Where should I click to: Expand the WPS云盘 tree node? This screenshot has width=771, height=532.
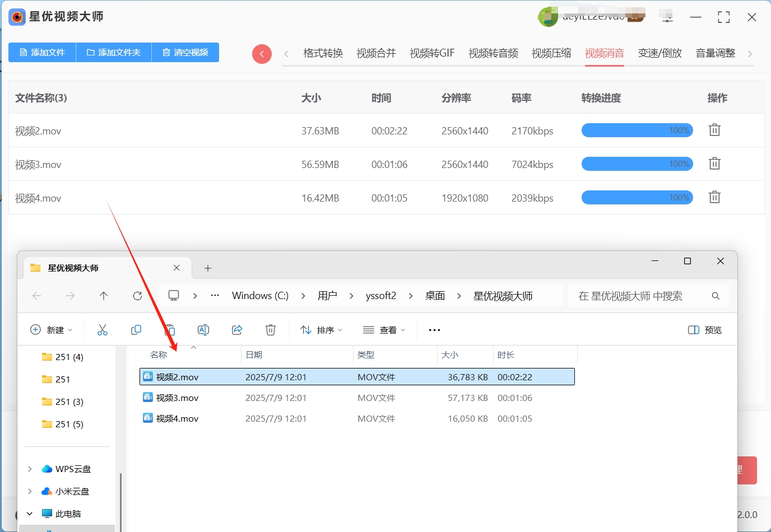pos(30,469)
